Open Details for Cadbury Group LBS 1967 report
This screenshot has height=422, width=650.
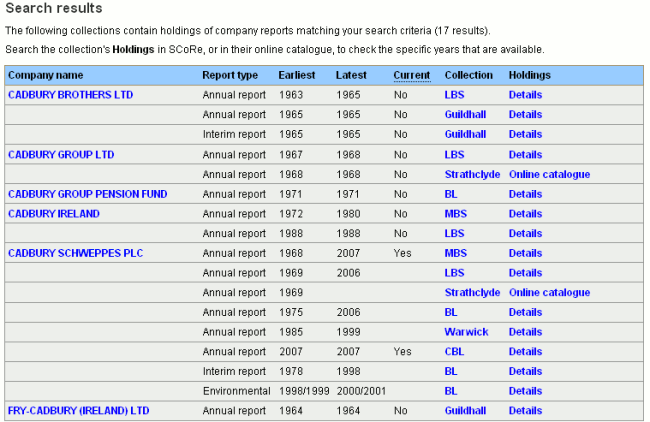(x=525, y=155)
